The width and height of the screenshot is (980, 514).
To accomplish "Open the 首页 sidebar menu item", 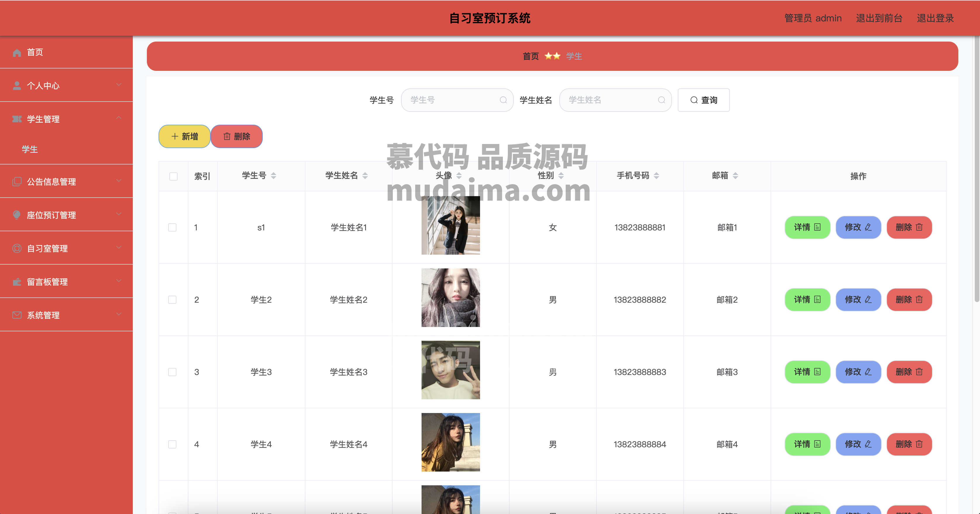I will (66, 52).
